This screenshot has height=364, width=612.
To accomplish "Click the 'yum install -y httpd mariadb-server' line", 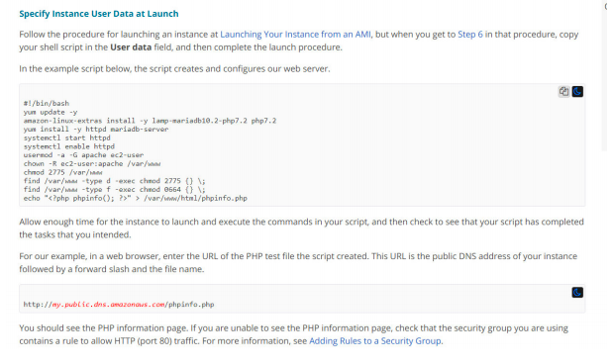I will 96,130.
